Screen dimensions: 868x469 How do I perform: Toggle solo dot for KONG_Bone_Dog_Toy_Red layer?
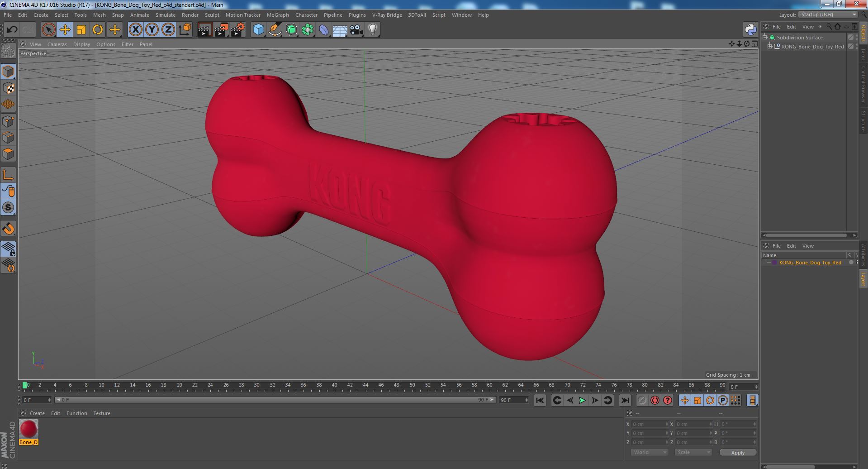851,263
